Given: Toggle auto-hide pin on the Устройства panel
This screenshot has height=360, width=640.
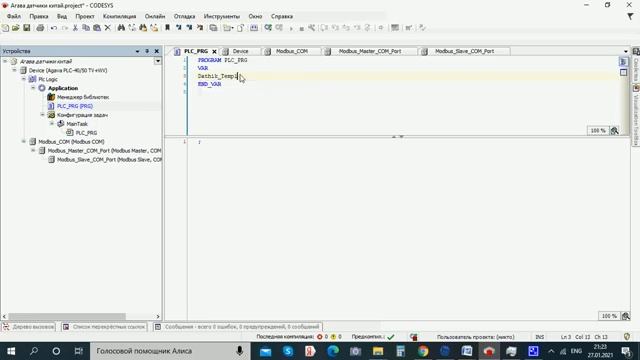Looking at the screenshot, I should point(147,51).
